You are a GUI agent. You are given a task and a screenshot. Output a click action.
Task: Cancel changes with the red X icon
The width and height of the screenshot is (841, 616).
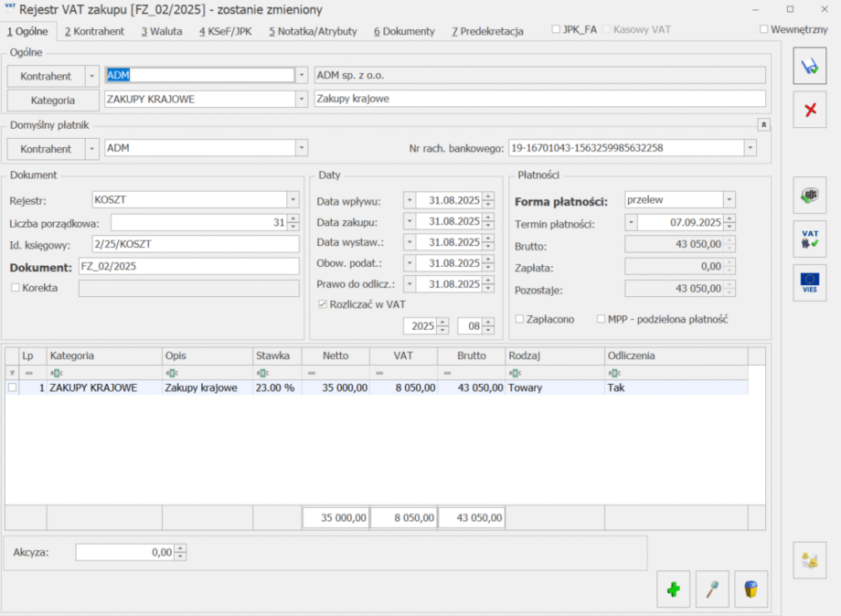pos(809,111)
